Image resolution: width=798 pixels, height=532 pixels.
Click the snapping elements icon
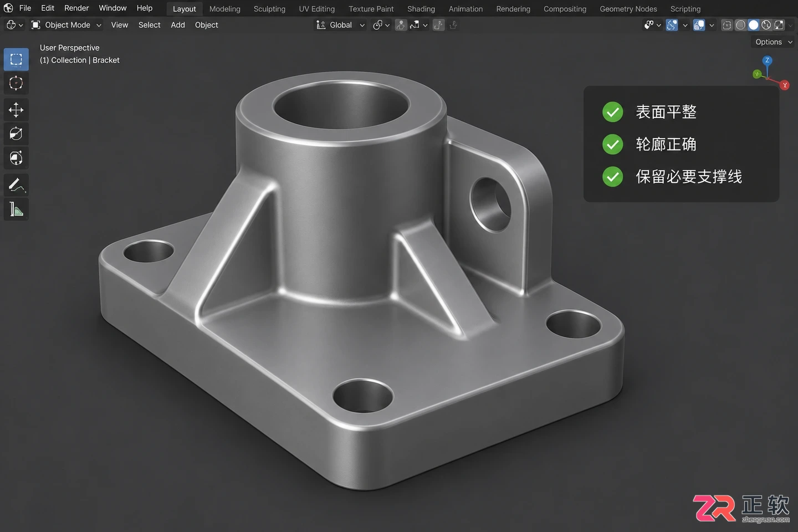pyautogui.click(x=415, y=25)
